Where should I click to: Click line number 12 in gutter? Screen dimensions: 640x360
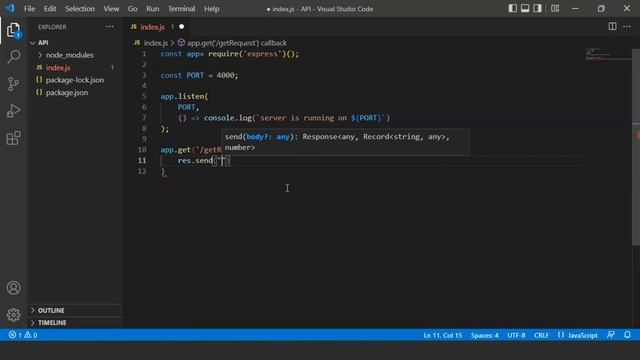pyautogui.click(x=142, y=171)
